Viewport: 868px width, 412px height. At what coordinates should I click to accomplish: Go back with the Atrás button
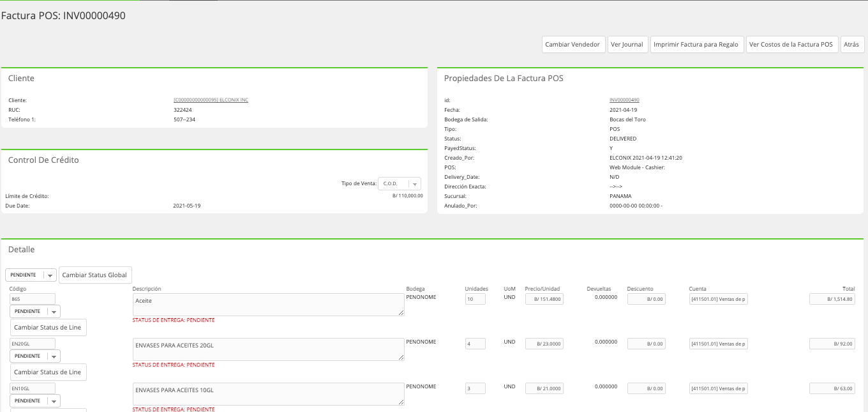[852, 45]
